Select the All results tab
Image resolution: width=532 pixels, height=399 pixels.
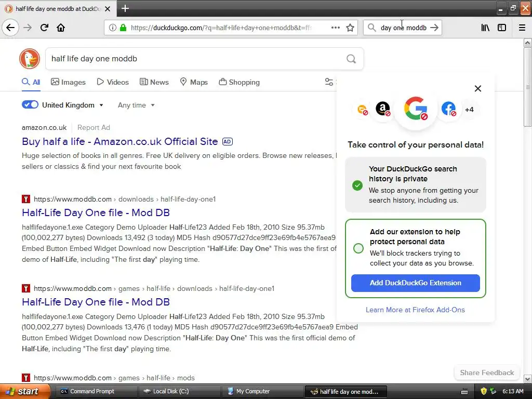[31, 82]
